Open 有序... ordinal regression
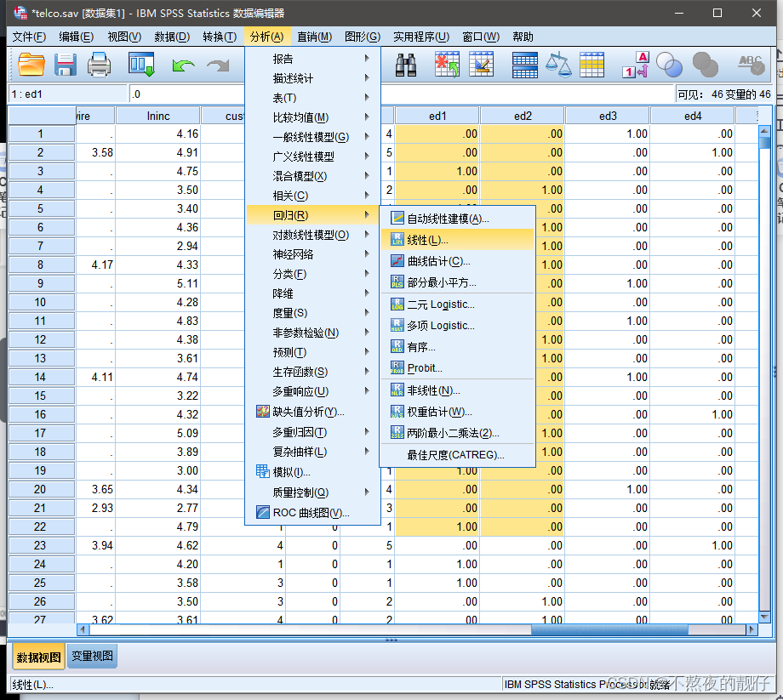The height and width of the screenshot is (700, 783). (x=457, y=347)
